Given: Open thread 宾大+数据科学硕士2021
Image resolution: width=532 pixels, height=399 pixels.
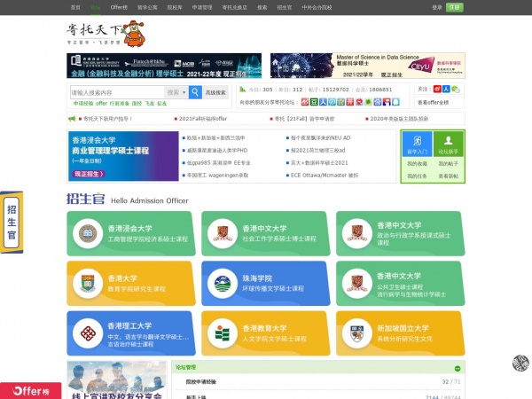Looking at the screenshot, I should 319,163.
